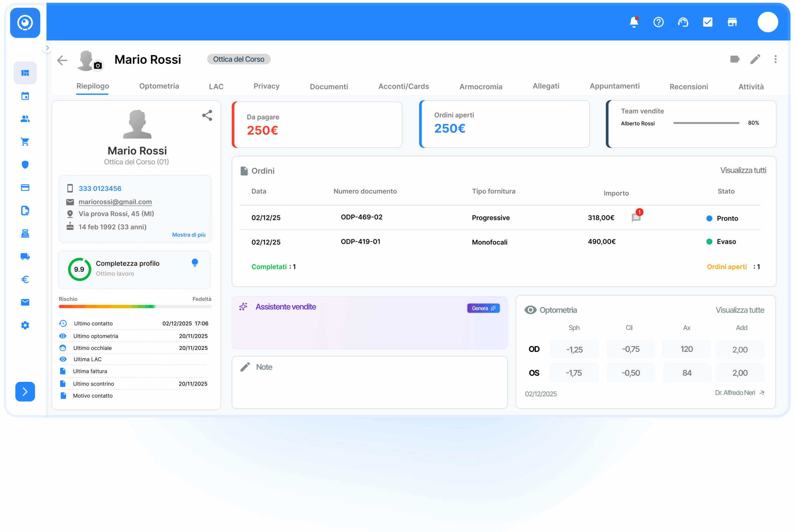Image resolution: width=795 pixels, height=532 pixels.
Task: Open the three-dot more options menu
Action: [x=775, y=59]
